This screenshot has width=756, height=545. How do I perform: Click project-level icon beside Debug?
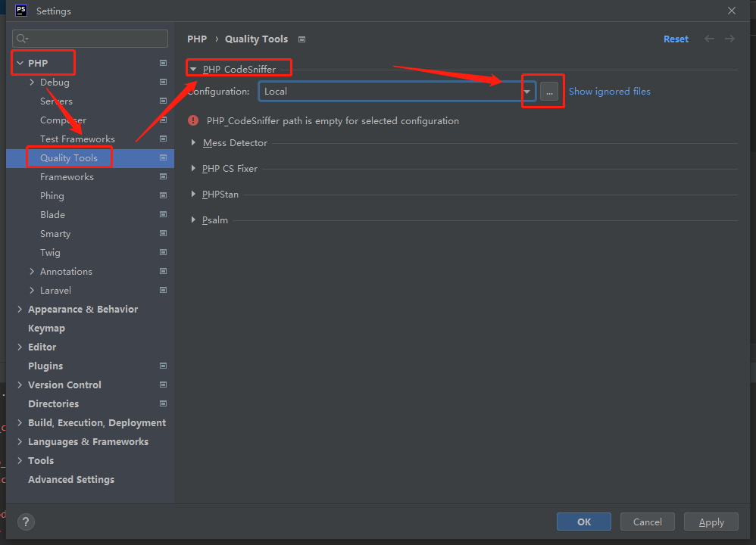point(163,82)
